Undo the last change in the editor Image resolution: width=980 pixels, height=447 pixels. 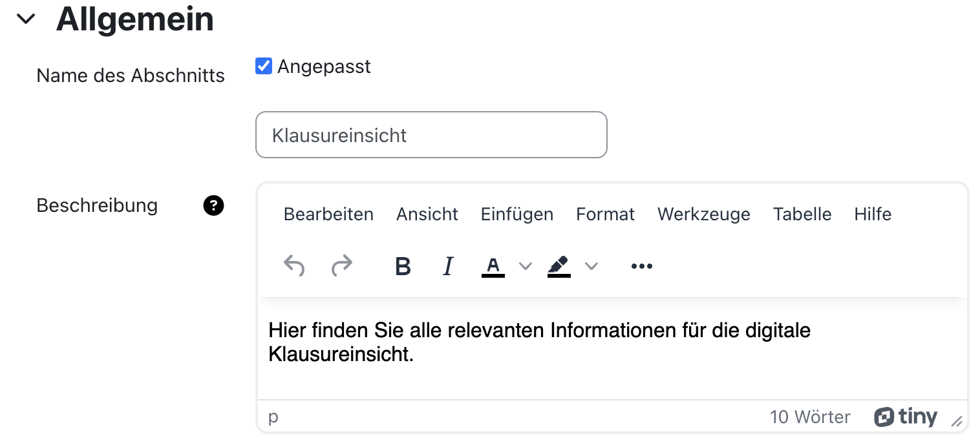294,265
